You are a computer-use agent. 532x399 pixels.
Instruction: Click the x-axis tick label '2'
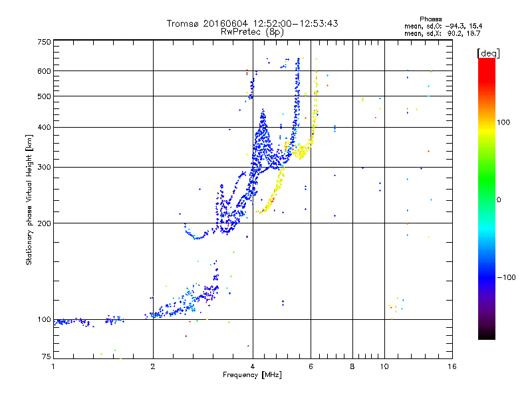pos(153,366)
